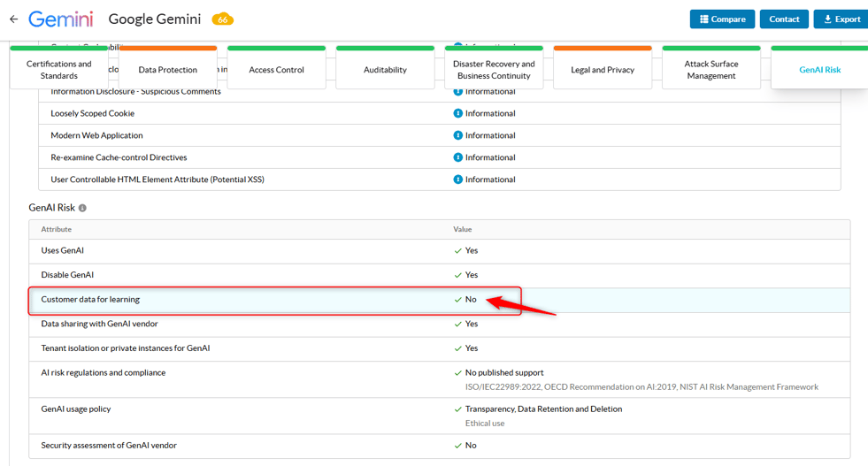This screenshot has height=466, width=868.
Task: Open the Auditability tab
Action: coord(385,67)
